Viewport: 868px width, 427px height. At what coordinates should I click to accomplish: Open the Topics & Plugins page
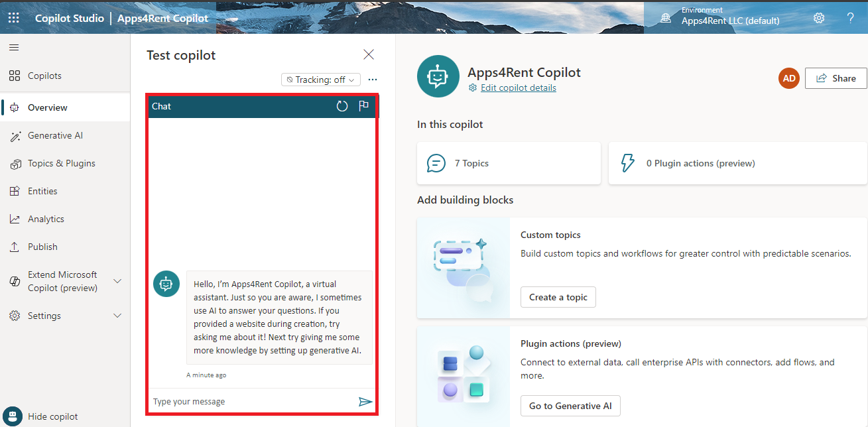[61, 162]
